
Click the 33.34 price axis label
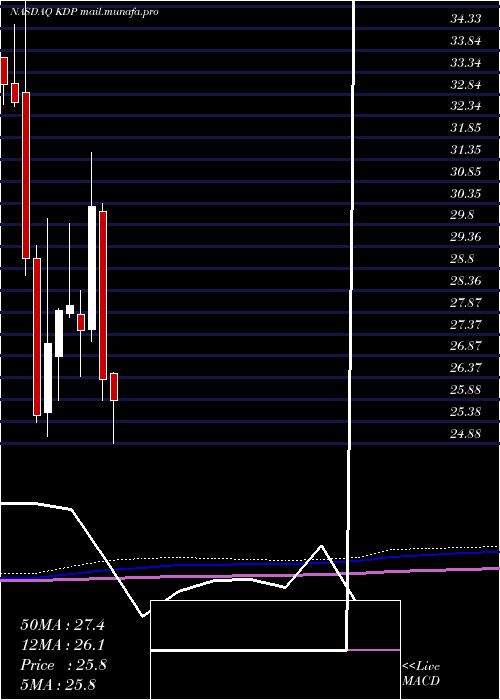tap(466, 62)
